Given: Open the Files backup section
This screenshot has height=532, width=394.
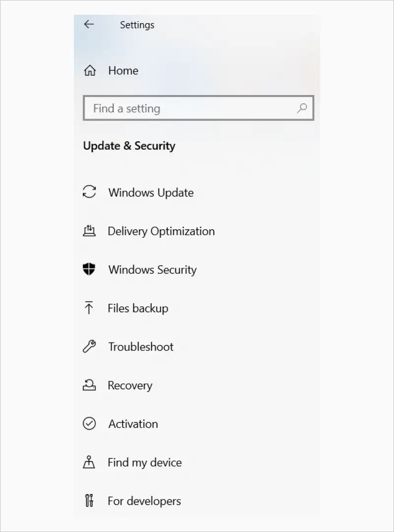Looking at the screenshot, I should coord(138,308).
